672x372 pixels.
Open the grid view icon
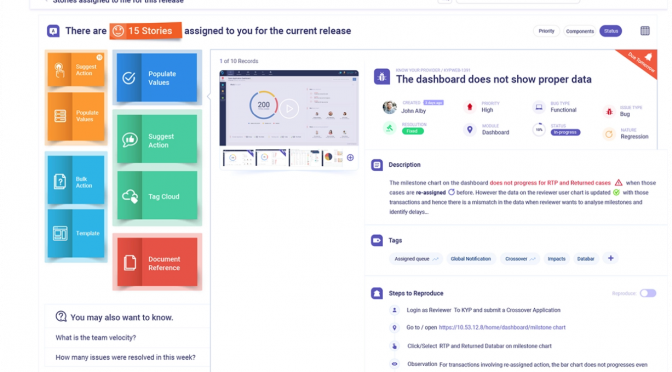tap(645, 31)
